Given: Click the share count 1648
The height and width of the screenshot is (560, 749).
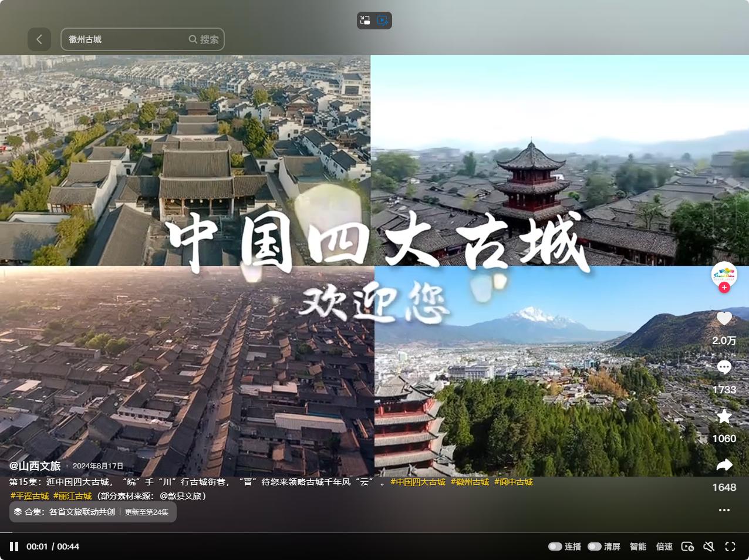Looking at the screenshot, I should [x=724, y=487].
